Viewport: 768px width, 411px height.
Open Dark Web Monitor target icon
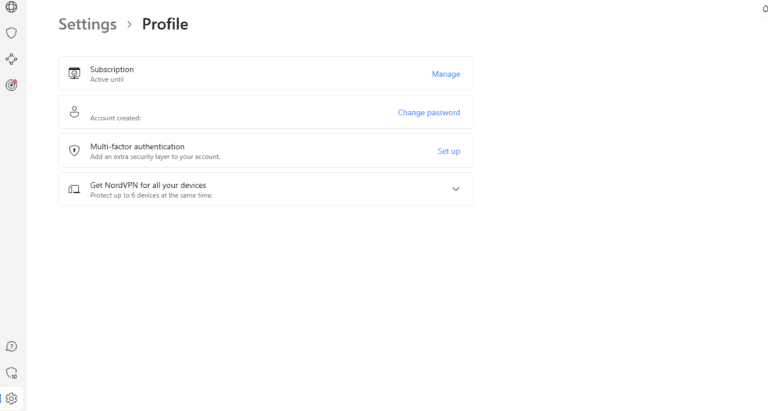(11, 85)
